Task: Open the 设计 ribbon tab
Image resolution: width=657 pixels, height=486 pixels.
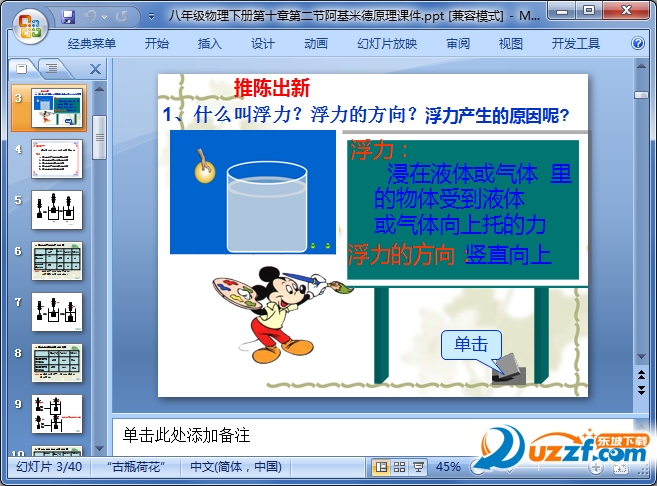Action: (263, 44)
